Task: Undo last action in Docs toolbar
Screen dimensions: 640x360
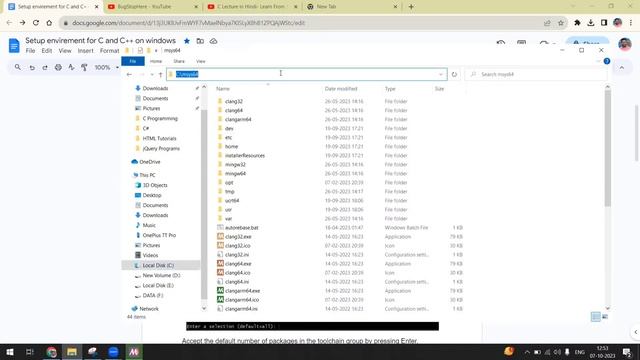Action: 32,67
